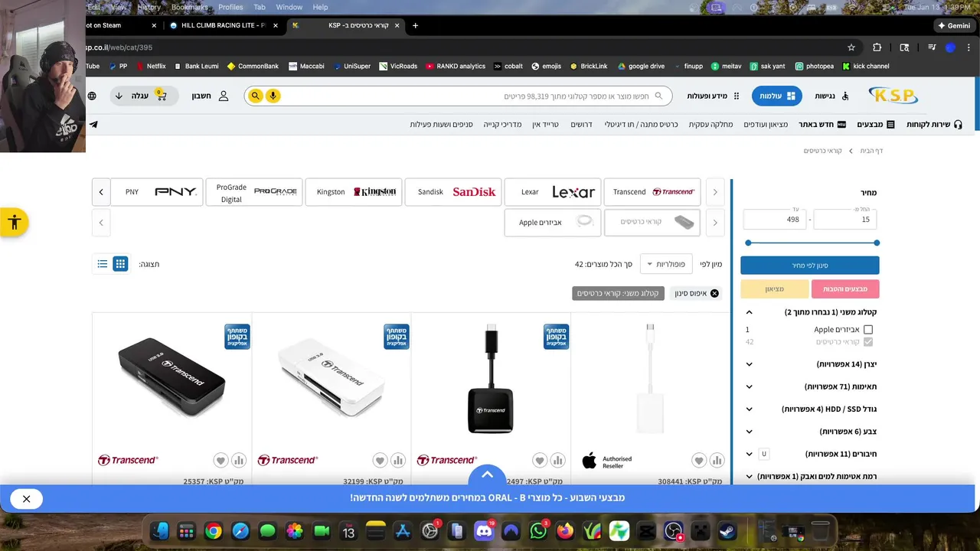Filter by Kingston brand tile
Screen dimensions: 980x551
click(x=354, y=192)
